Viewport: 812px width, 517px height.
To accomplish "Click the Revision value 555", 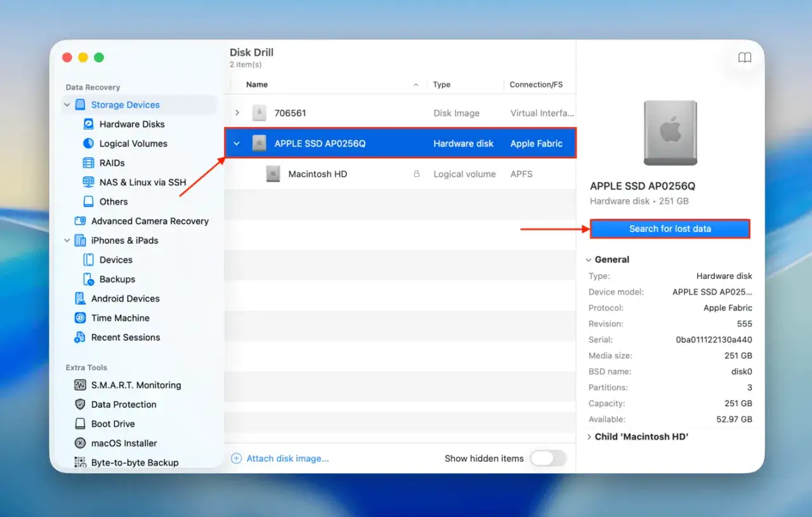I will [x=745, y=324].
